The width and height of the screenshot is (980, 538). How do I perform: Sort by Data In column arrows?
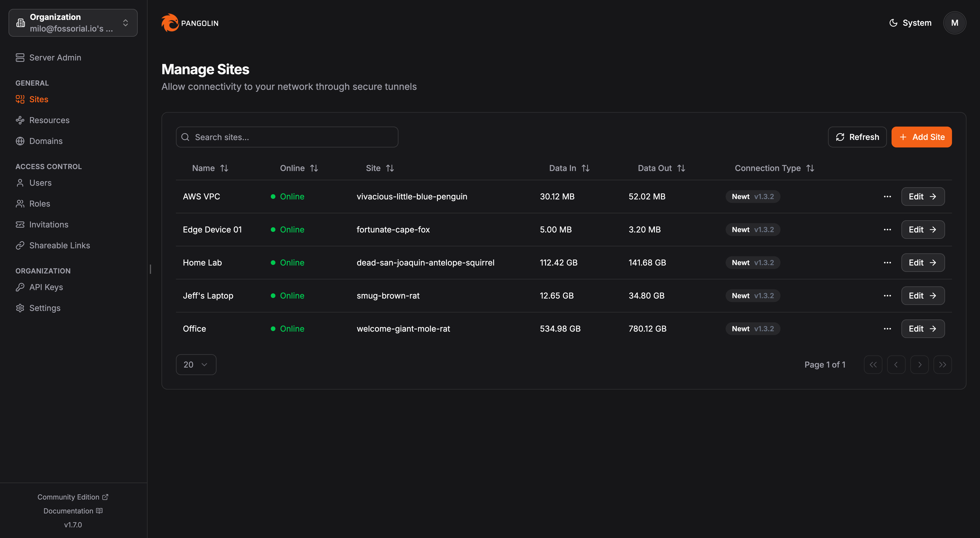pos(585,168)
